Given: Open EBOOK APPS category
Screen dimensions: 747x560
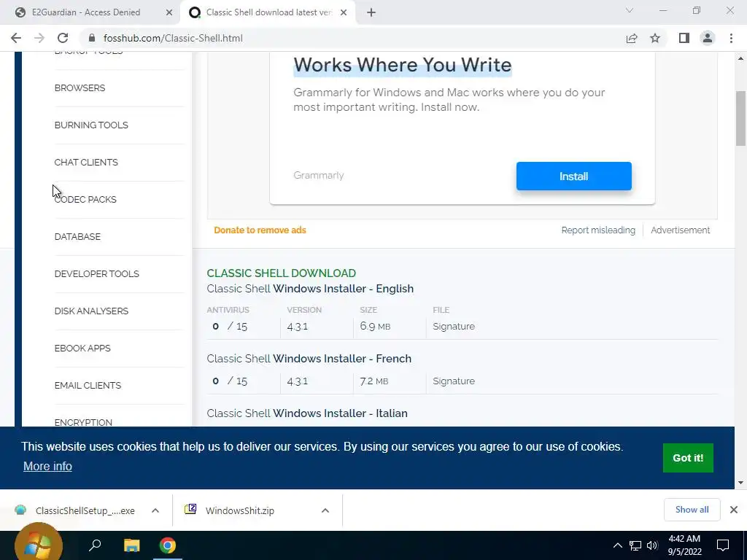Looking at the screenshot, I should point(82,348).
